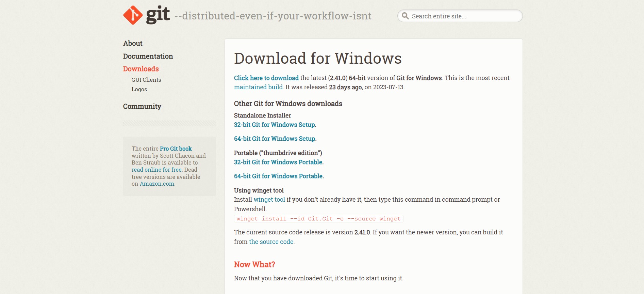Screen dimensions: 644x294
Task: Go to Logos page
Action: tap(139, 89)
